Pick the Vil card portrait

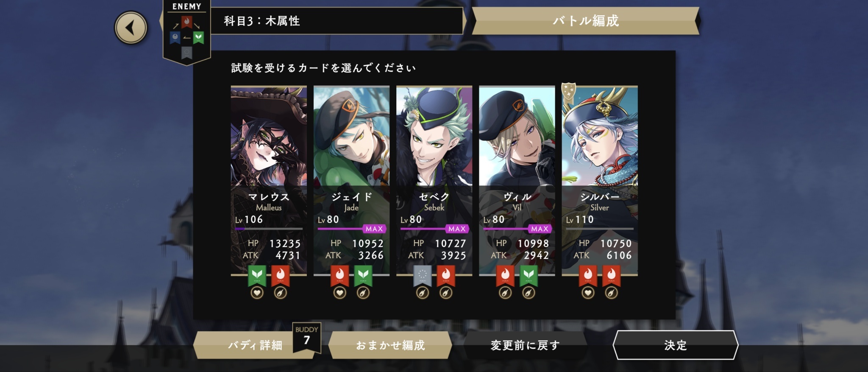(x=517, y=181)
